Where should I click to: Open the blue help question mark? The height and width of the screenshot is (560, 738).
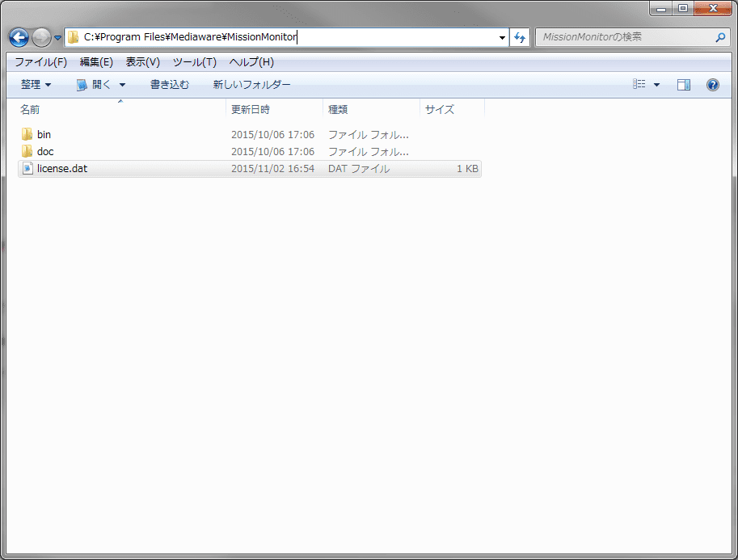coord(713,85)
